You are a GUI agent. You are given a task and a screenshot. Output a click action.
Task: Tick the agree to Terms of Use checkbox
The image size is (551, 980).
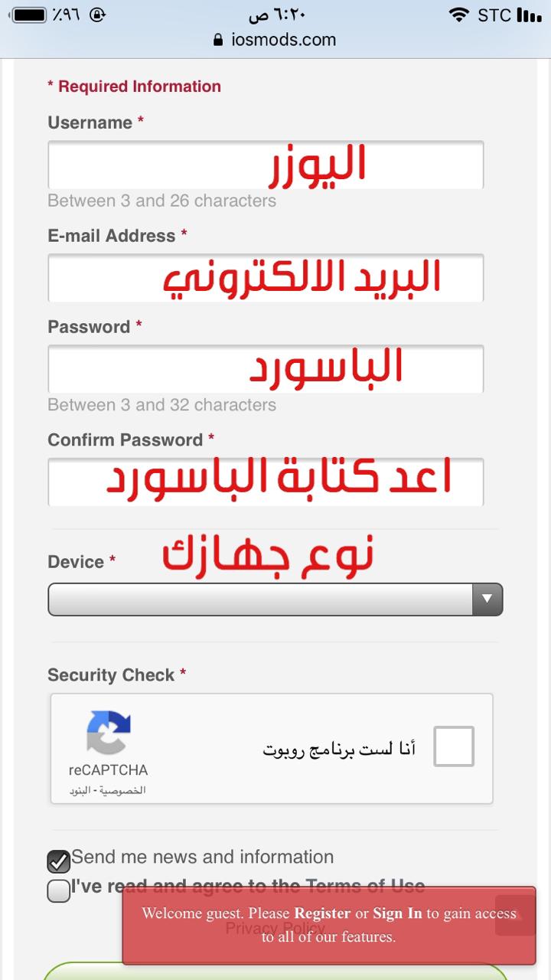[58, 891]
